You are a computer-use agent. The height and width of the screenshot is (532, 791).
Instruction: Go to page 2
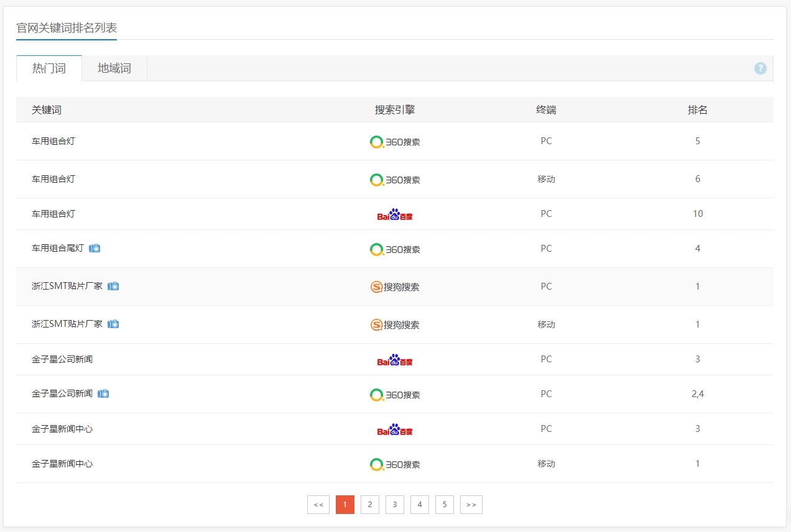[x=370, y=505]
